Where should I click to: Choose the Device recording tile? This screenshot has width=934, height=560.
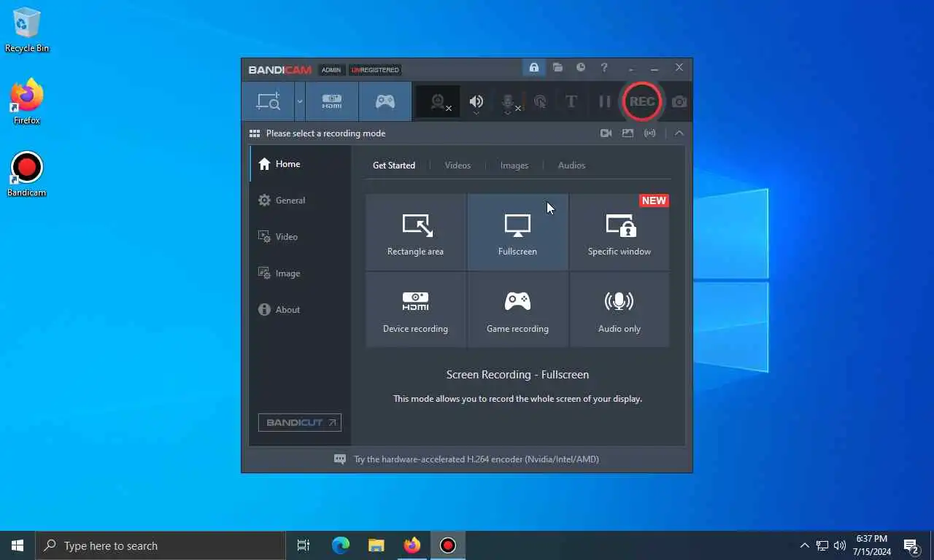pos(416,310)
